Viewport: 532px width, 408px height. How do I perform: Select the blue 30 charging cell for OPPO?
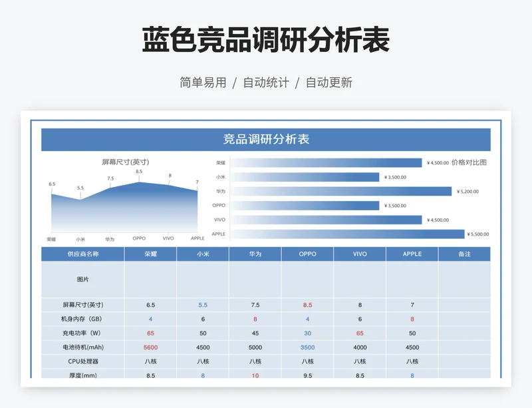coord(307,333)
